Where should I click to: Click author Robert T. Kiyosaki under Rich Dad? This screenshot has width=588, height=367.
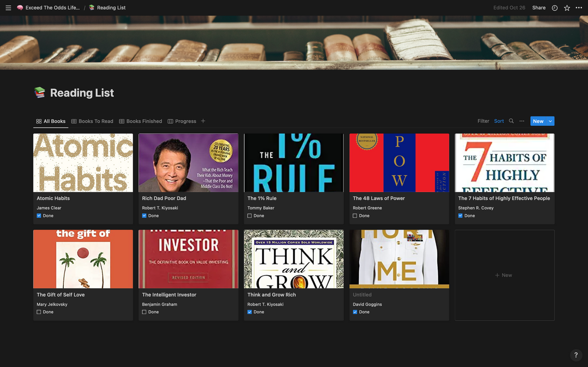point(160,208)
